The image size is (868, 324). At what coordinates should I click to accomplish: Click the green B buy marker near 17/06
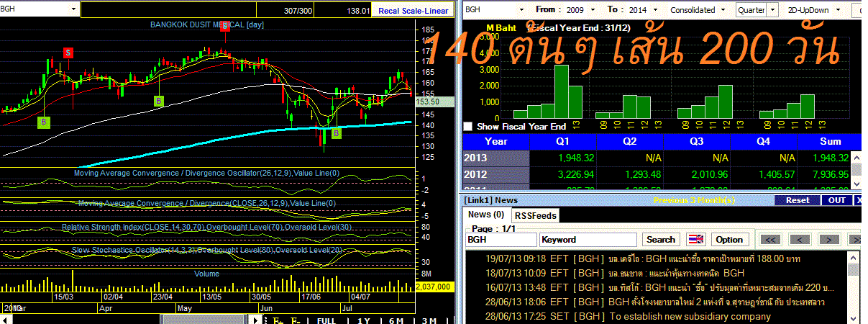pyautogui.click(x=337, y=132)
